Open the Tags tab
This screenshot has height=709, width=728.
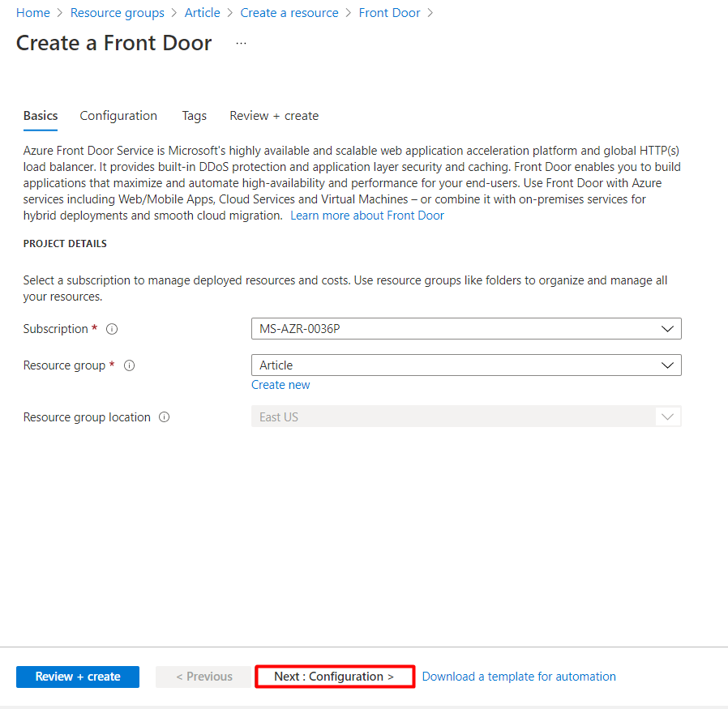pos(194,116)
